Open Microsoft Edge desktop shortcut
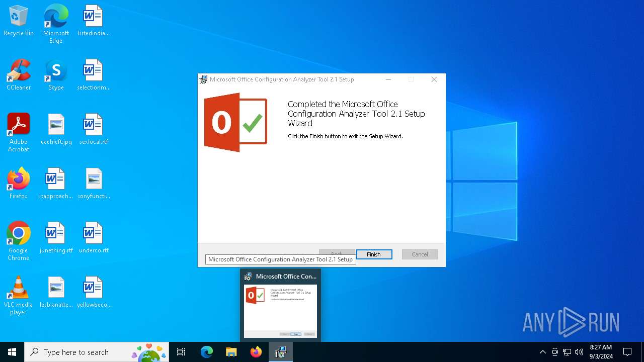Screen dimensions: 644x362 click(56, 24)
